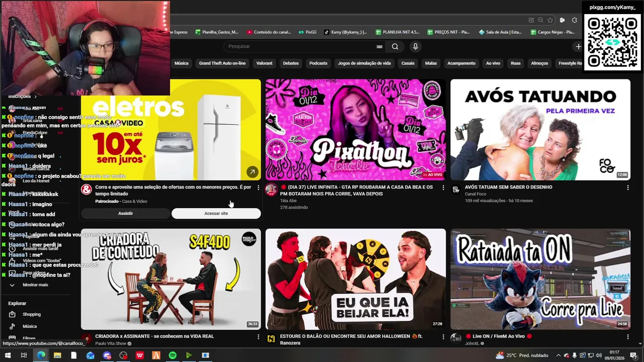The image size is (644, 362).
Task: Open the Pixathon live thumbnail
Action: [x=355, y=130]
